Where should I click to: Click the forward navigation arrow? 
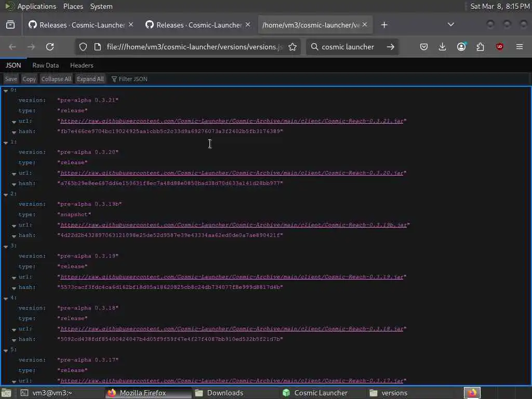pyautogui.click(x=31, y=47)
